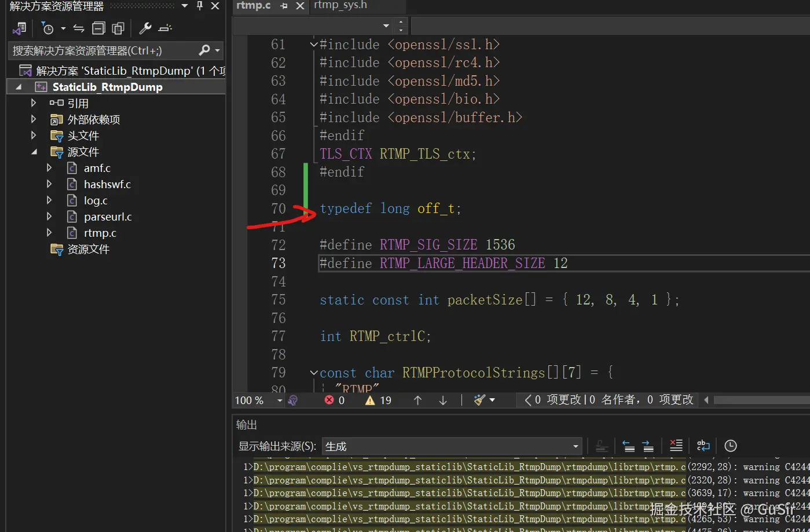Click the output timestamp clock icon

pos(731,446)
